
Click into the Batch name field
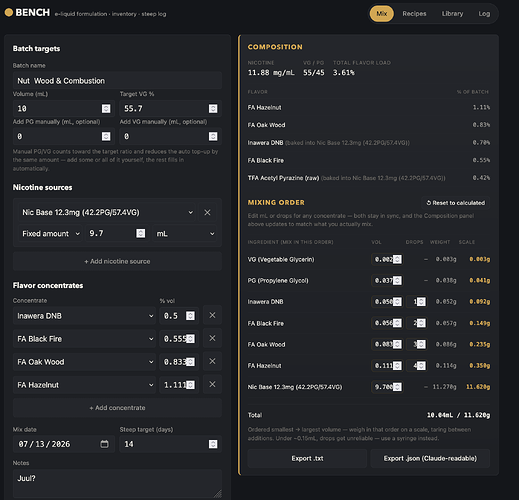point(117,81)
